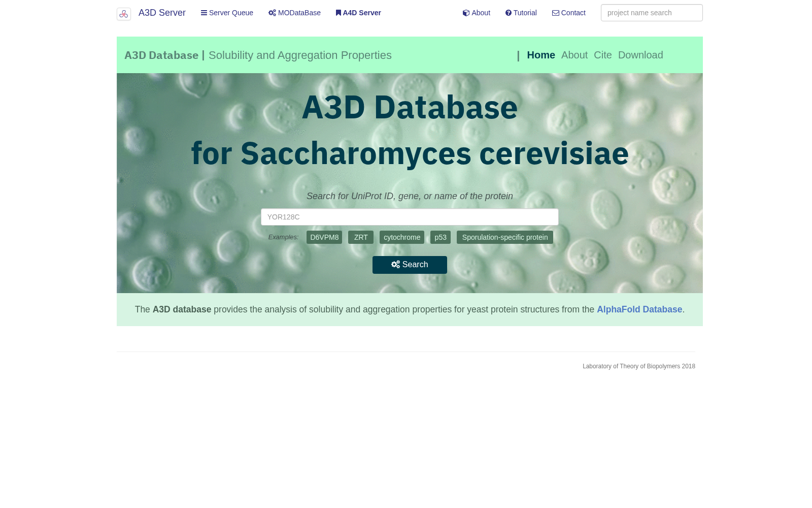The width and height of the screenshot is (812, 508).
Task: Click the Tutorial question mark icon
Action: (x=509, y=13)
